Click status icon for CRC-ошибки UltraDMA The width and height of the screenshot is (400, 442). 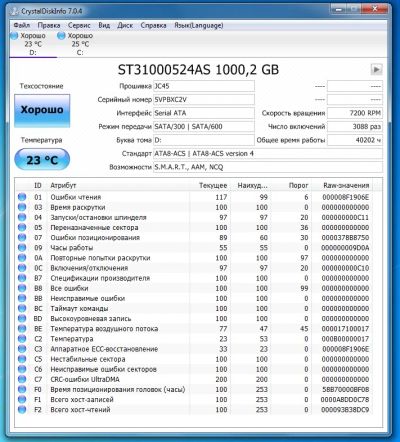coord(22,379)
